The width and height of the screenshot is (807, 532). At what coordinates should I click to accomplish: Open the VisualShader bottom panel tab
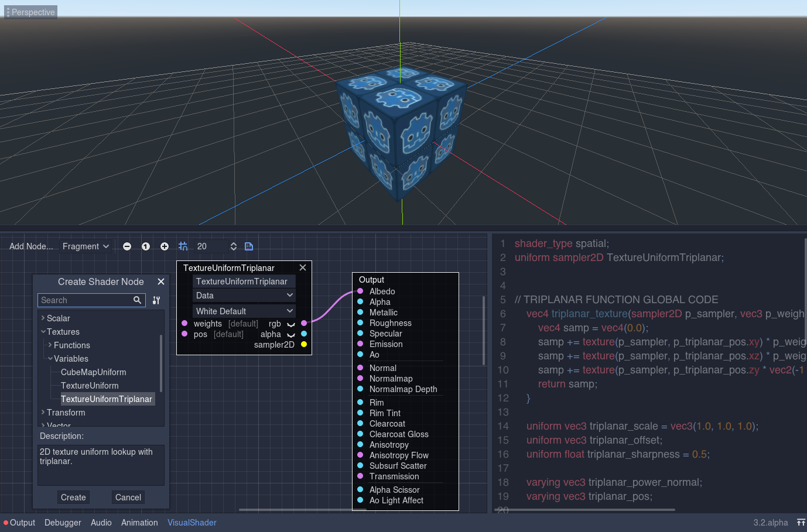tap(192, 523)
